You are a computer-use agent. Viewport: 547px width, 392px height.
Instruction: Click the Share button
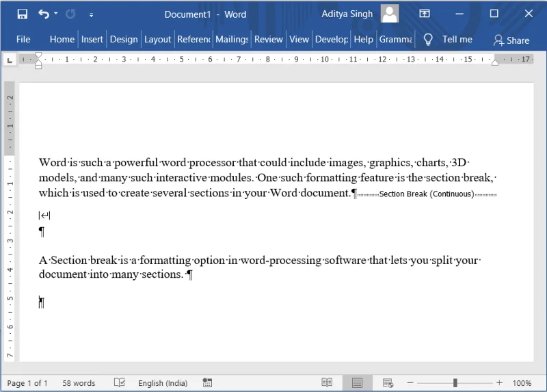click(511, 40)
